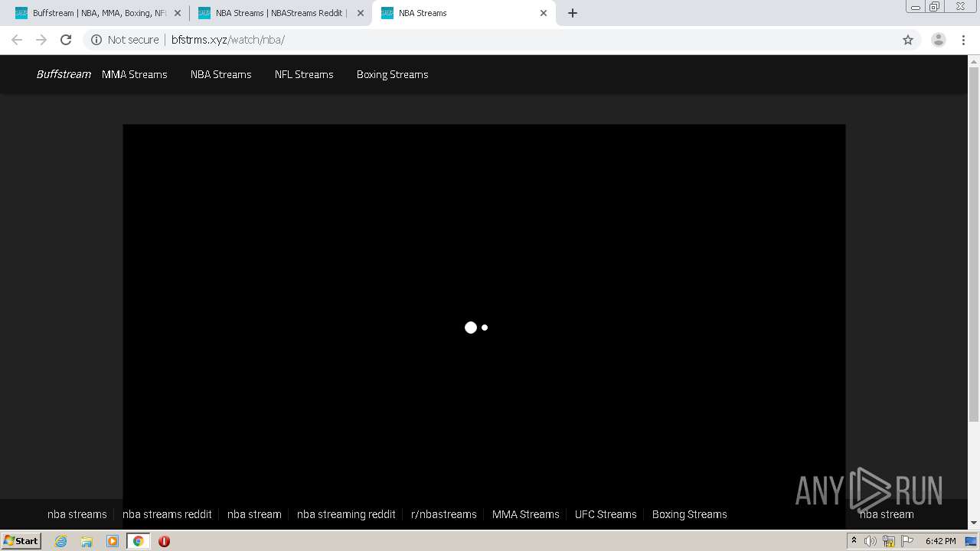
Task: Open Windows Media Player from the taskbar
Action: click(x=113, y=540)
